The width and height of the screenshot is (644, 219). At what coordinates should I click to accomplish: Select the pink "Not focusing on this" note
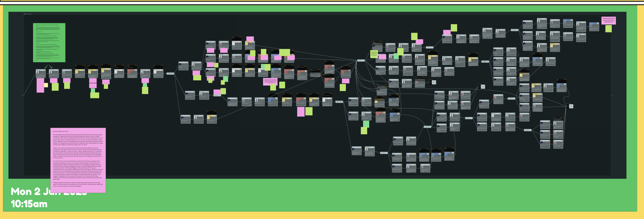609,20
